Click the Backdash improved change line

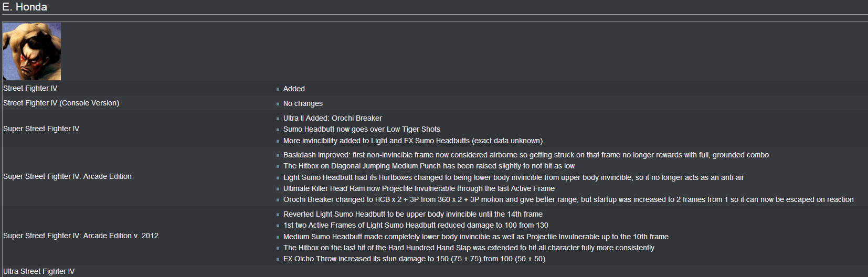tap(526, 155)
